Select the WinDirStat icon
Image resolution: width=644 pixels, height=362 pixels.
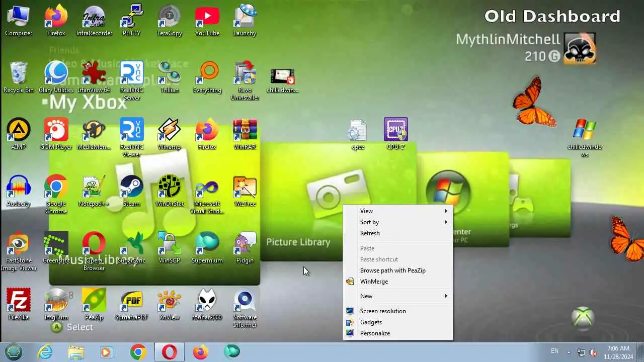[170, 191]
